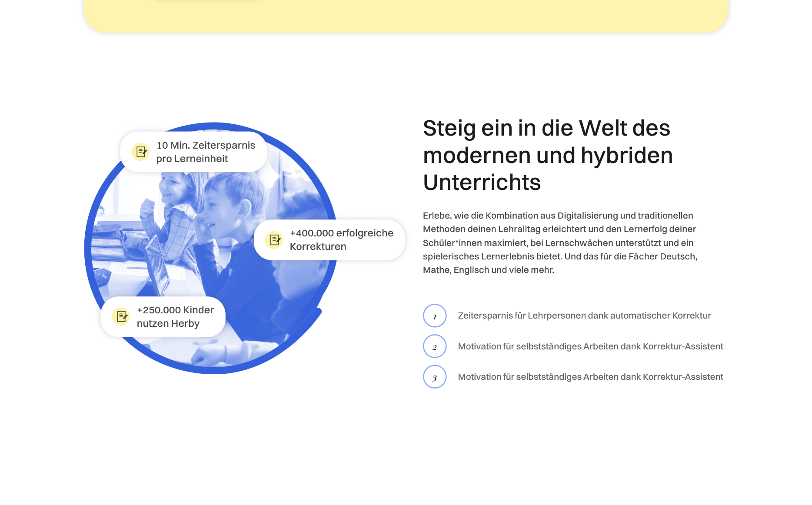
Task: Click the tablet in the classroom photo
Action: click(x=157, y=265)
